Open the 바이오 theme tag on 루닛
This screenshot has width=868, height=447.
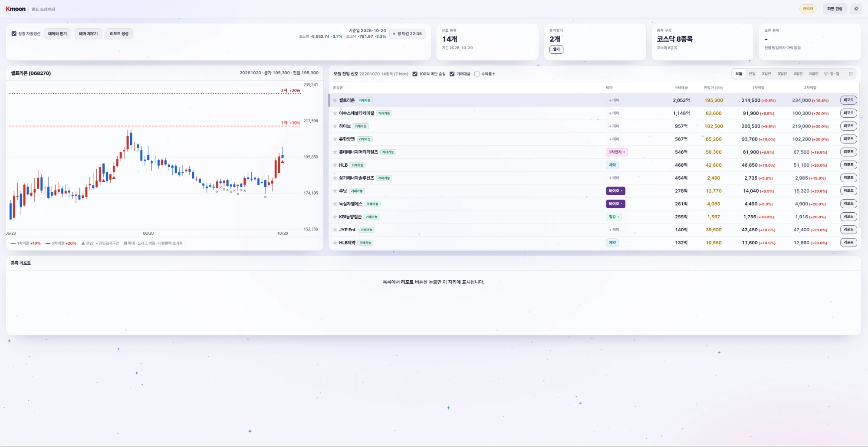(615, 191)
